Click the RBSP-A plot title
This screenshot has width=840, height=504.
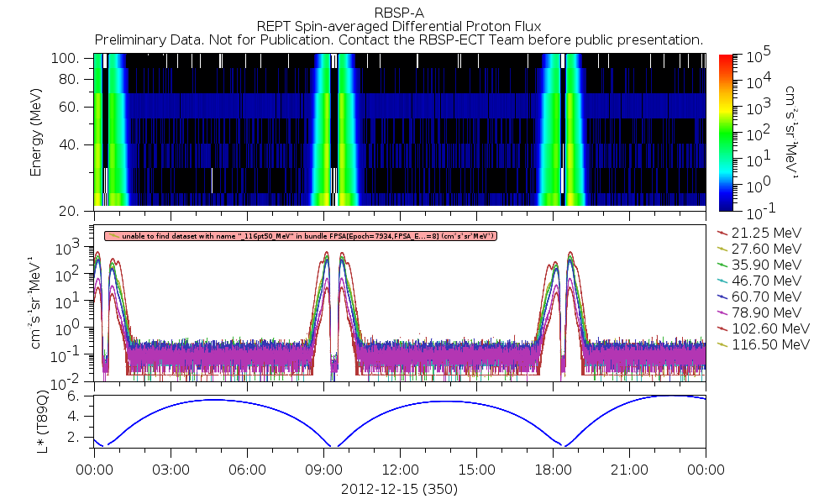(x=399, y=13)
